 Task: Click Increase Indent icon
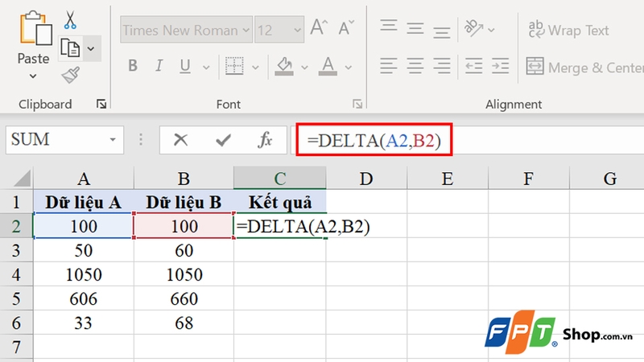pyautogui.click(x=500, y=66)
